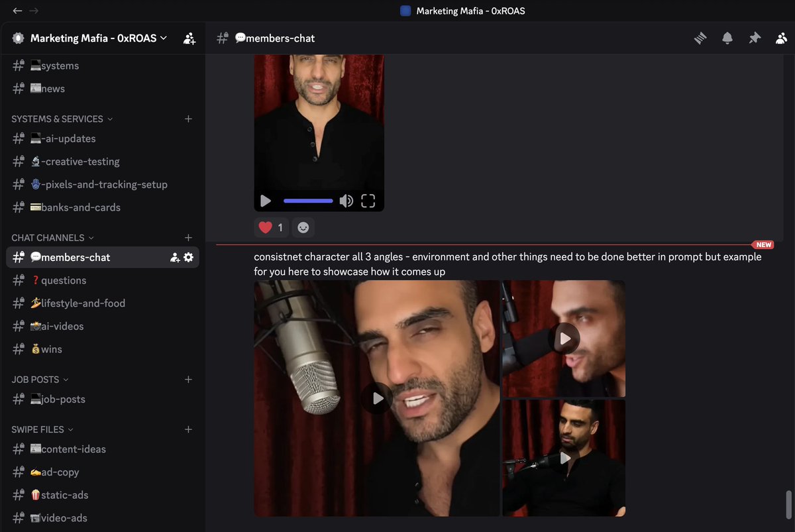Collapse the SWIPE FILES category
The width and height of the screenshot is (795, 532).
[42, 429]
